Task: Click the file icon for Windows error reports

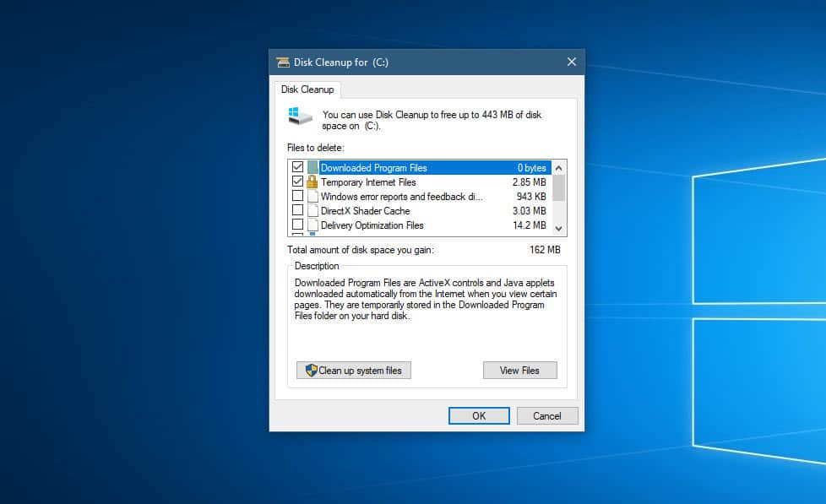Action: (312, 197)
